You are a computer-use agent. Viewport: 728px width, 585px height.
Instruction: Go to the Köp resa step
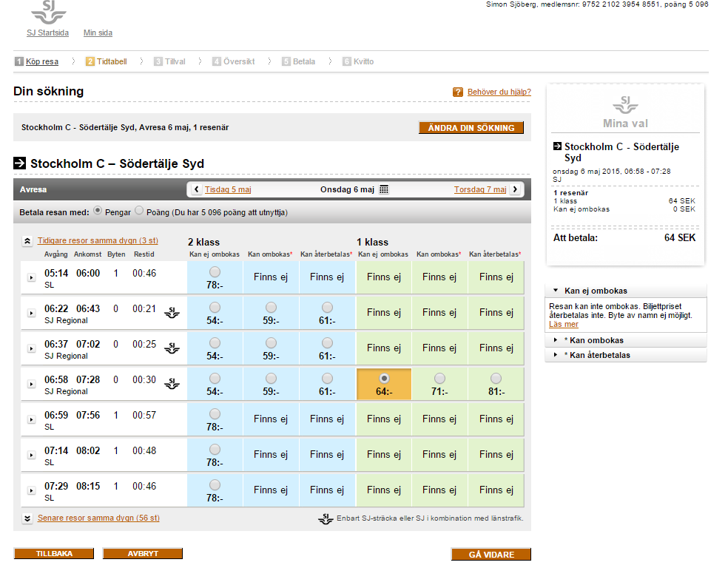point(41,62)
